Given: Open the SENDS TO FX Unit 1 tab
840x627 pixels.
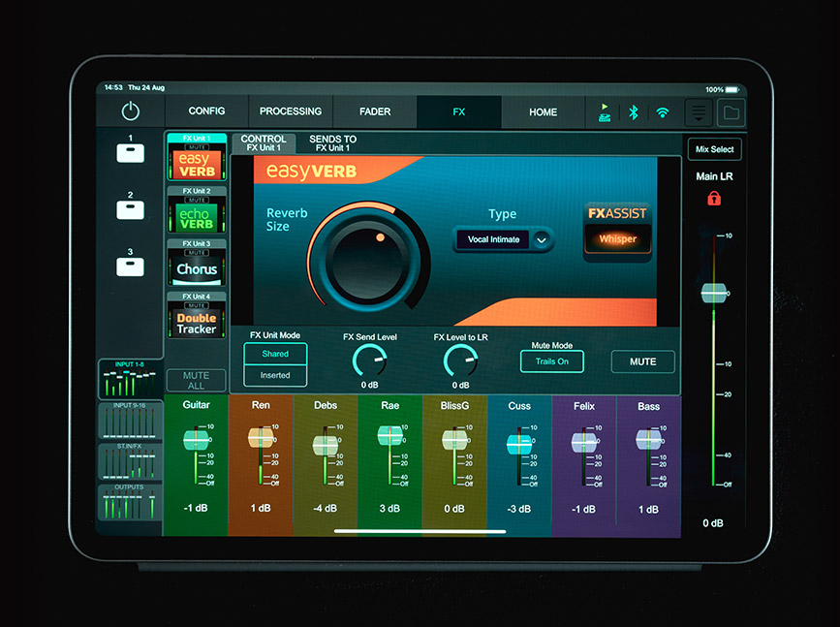Looking at the screenshot, I should coord(332,143).
